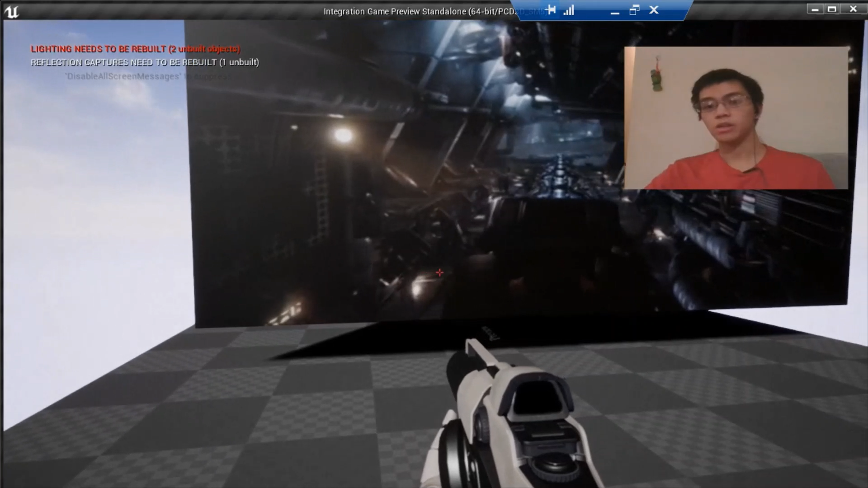Minimize the Game Preview Standalone window
The image size is (868, 488).
[815, 9]
